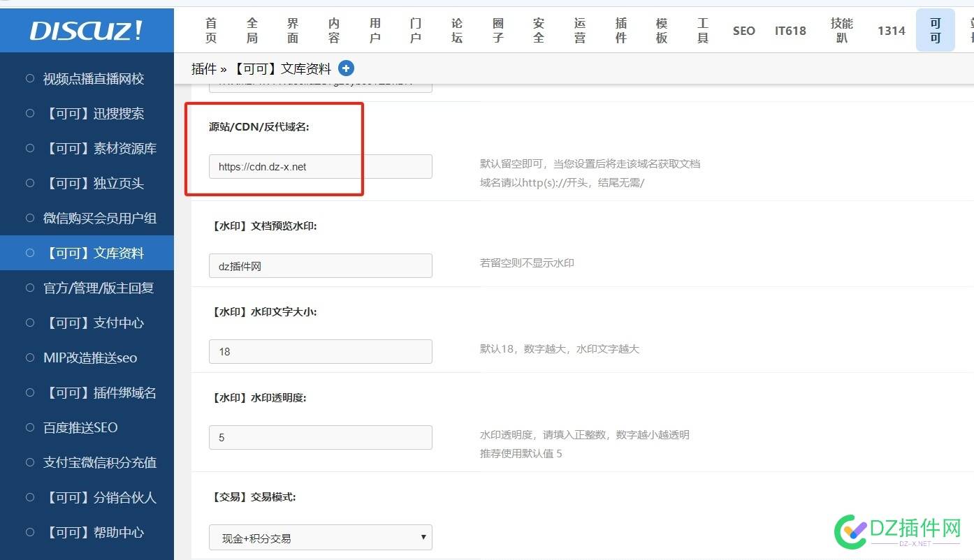Select radio circle next to 微信购买会员用户组
The image size is (974, 560).
[29, 218]
